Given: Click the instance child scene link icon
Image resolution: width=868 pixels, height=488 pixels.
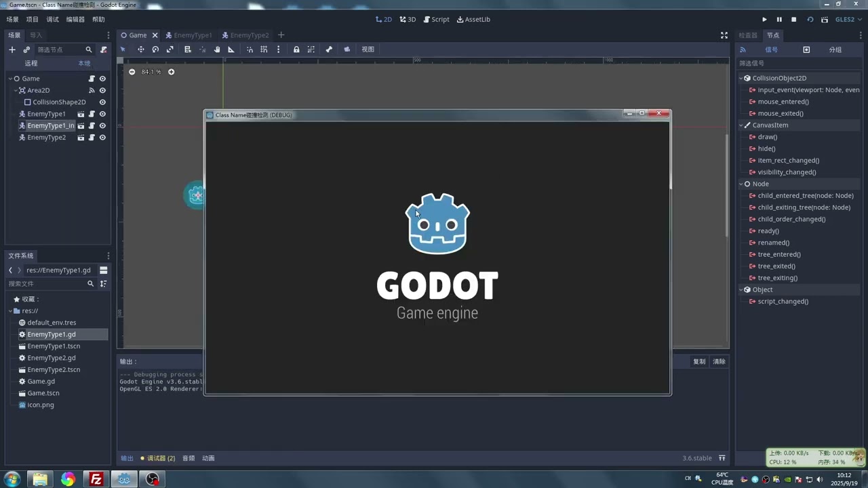Looking at the screenshot, I should coord(26,49).
